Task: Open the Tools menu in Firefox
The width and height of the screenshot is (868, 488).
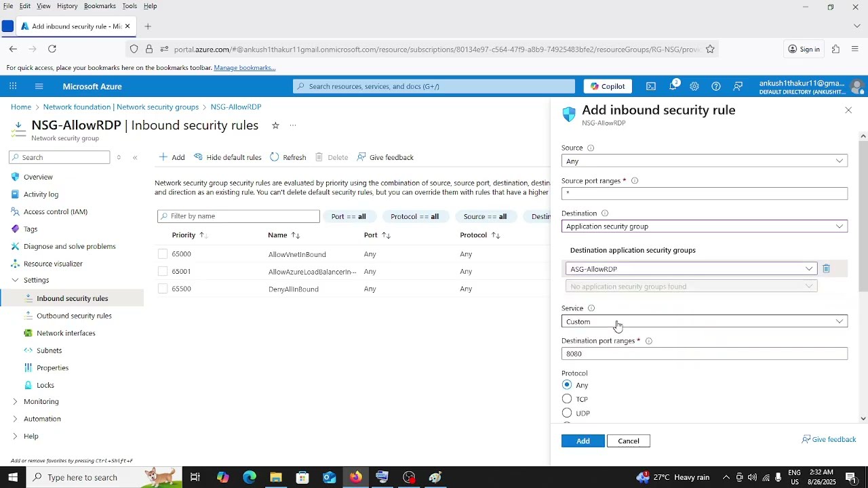Action: [x=130, y=6]
